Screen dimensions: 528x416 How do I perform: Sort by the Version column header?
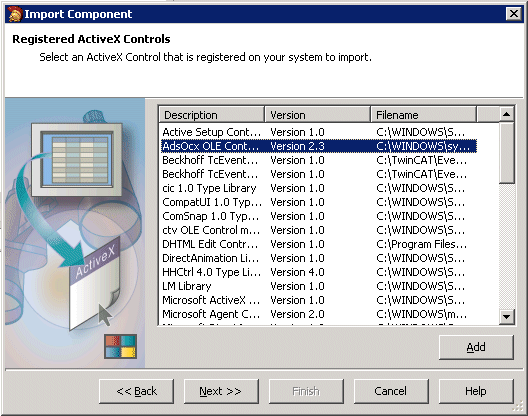tap(318, 115)
